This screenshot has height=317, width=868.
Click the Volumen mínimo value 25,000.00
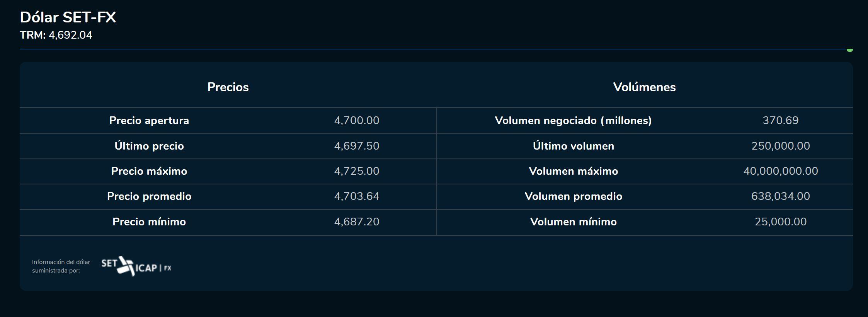click(x=780, y=222)
